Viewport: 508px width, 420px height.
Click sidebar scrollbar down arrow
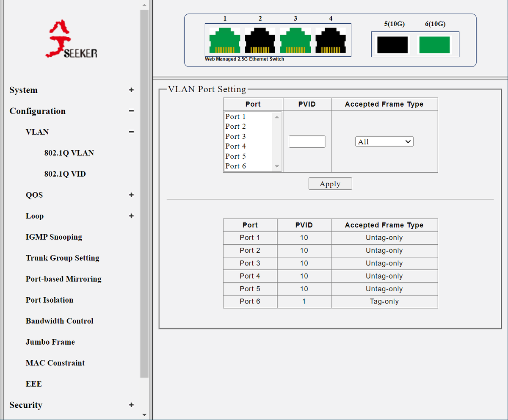click(x=144, y=414)
